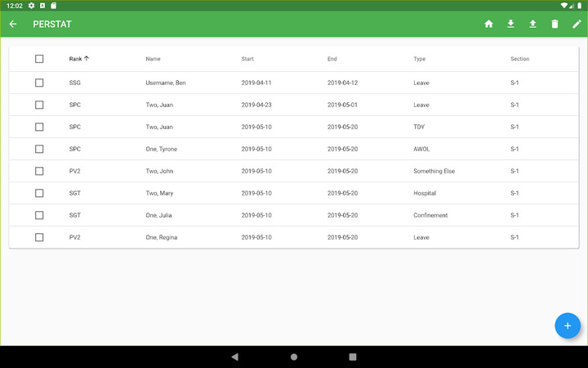Go to home via the house icon
The height and width of the screenshot is (368, 588).
(x=489, y=24)
